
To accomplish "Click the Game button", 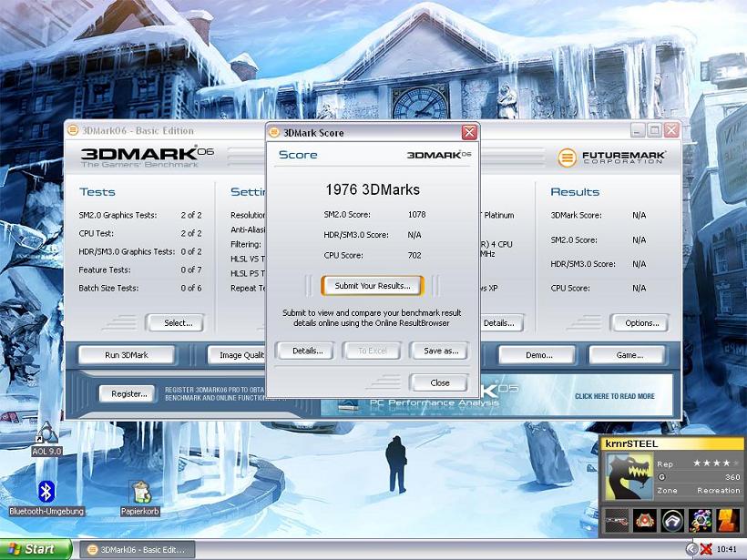I will (629, 355).
